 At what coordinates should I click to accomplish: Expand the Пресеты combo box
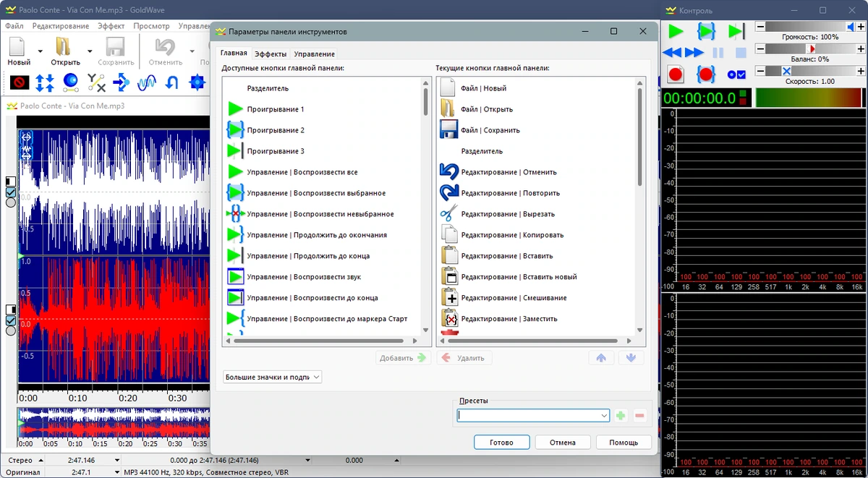coord(534,416)
